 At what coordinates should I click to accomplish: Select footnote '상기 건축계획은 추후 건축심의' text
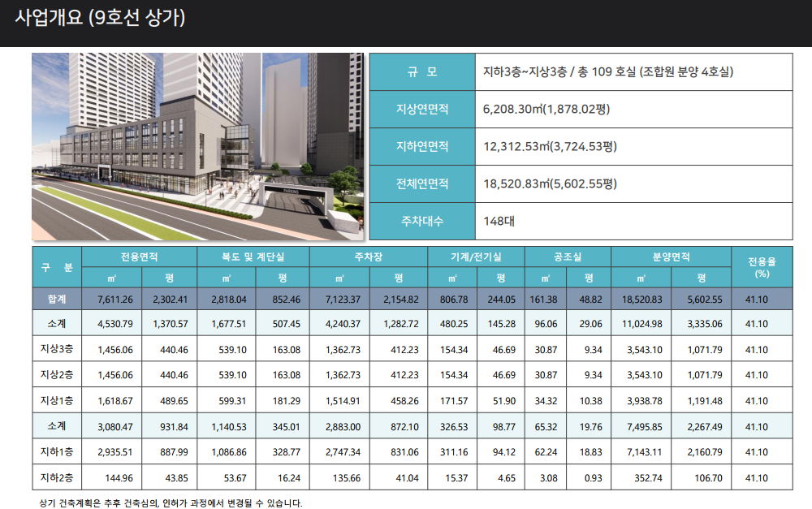click(98, 503)
